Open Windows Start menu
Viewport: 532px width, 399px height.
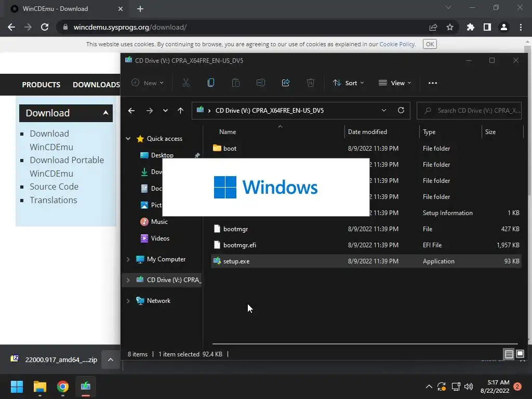pyautogui.click(x=17, y=387)
